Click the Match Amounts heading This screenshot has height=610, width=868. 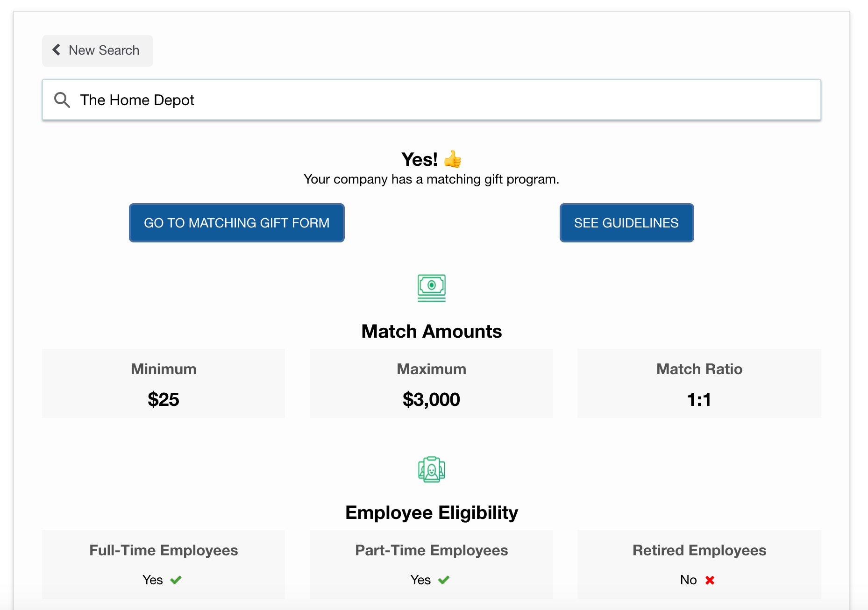431,331
